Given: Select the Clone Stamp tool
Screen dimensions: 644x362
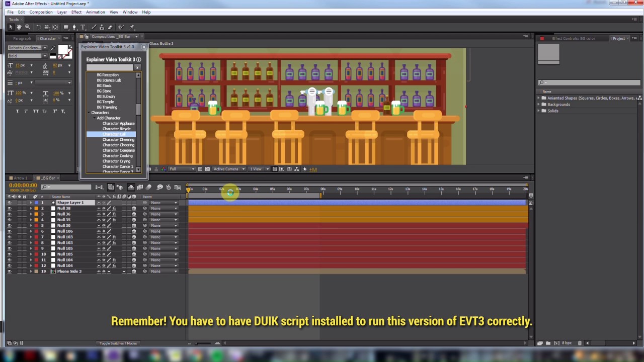Looking at the screenshot, I should 102,27.
